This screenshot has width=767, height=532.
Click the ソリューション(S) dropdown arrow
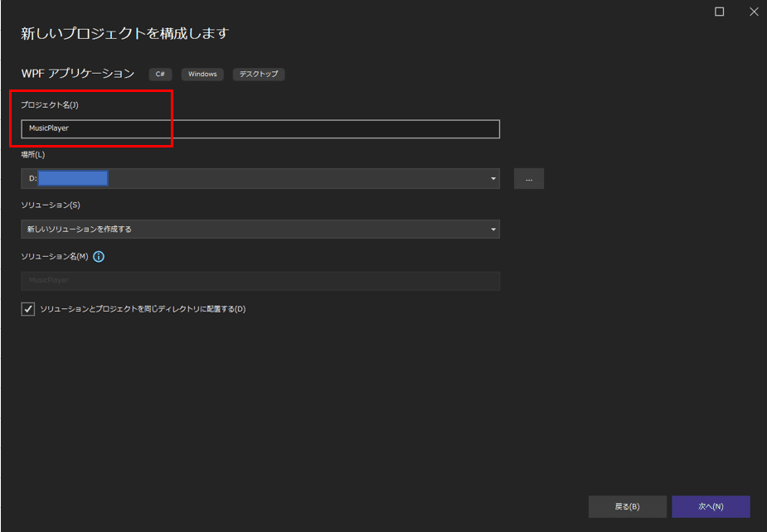[493, 230]
